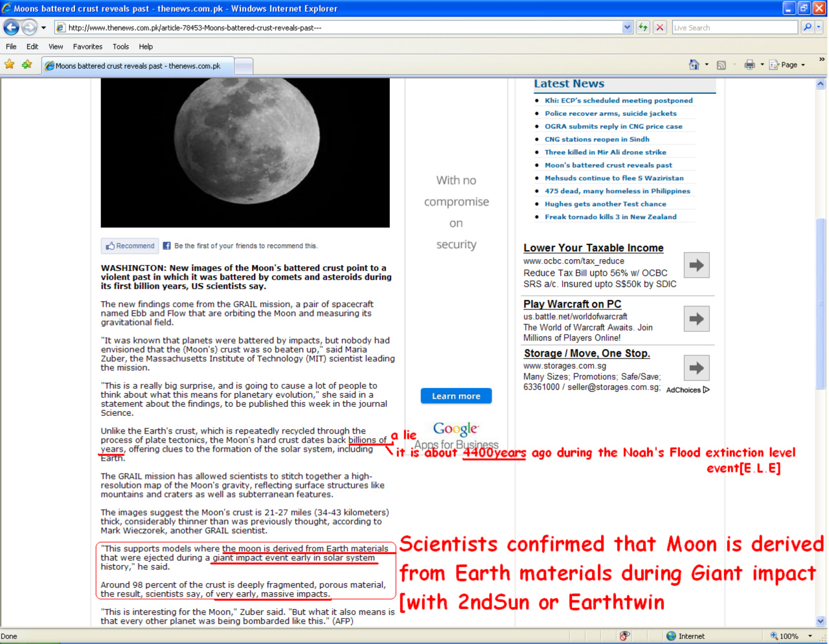Expand the address bar history dropdown

pyautogui.click(x=627, y=27)
